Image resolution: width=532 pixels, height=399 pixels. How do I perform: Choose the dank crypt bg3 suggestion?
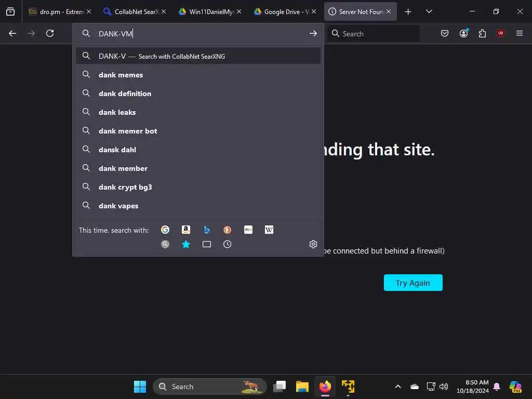click(198, 187)
